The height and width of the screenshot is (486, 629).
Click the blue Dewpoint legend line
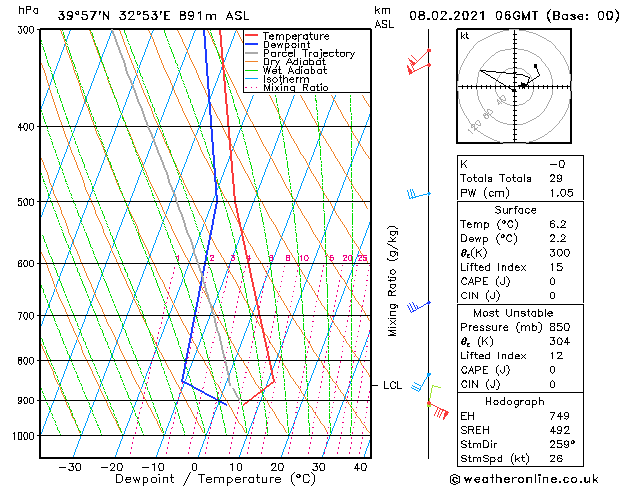(x=252, y=45)
